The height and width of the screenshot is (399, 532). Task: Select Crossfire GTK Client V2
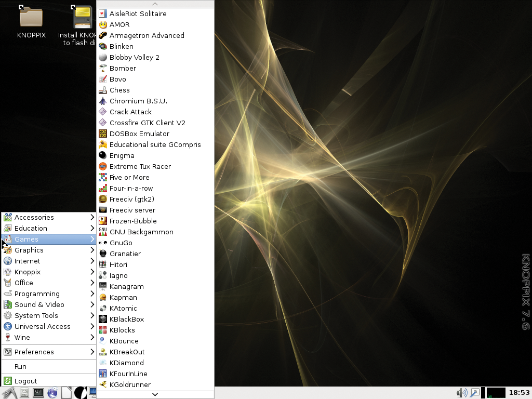[x=155, y=123]
